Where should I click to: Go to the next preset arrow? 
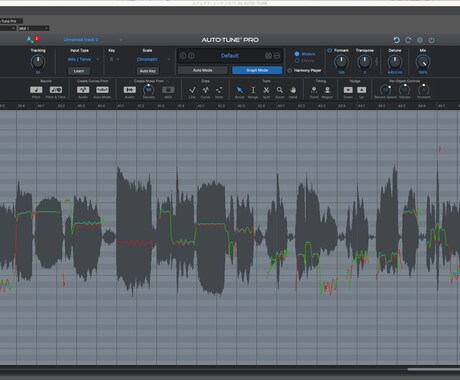point(191,56)
